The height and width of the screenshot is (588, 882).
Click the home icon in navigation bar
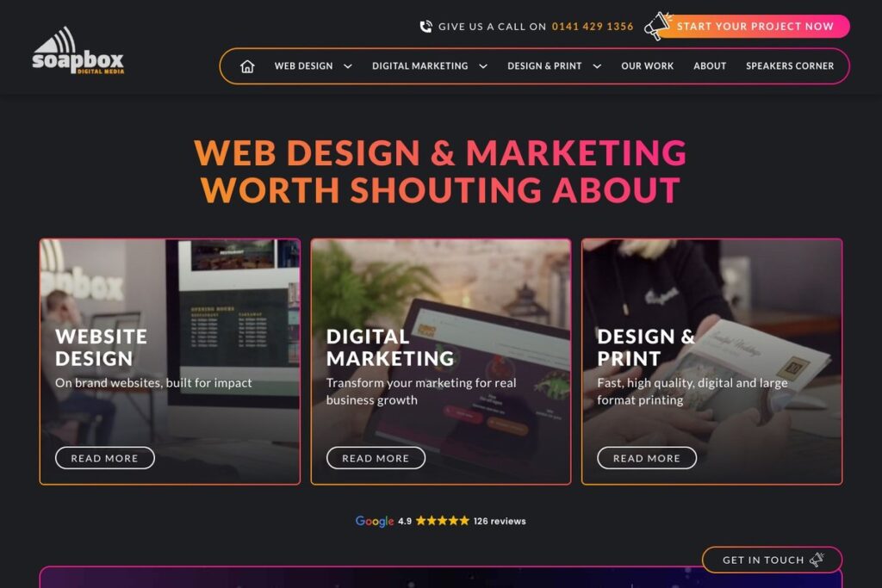click(x=247, y=66)
